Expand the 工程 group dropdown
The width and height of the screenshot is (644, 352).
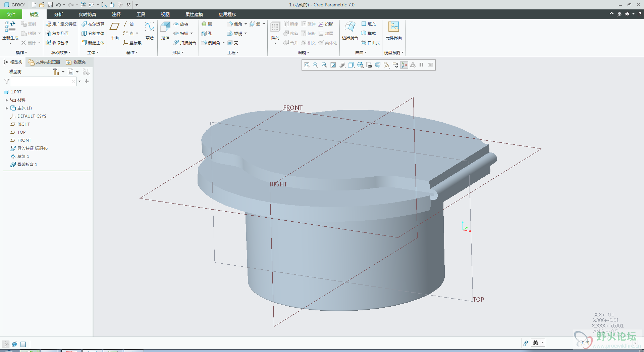233,52
